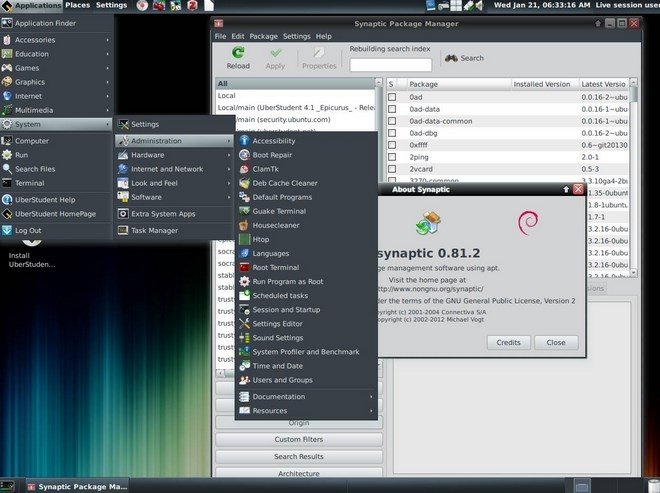
Task: Click the Architecture button
Action: click(x=299, y=473)
